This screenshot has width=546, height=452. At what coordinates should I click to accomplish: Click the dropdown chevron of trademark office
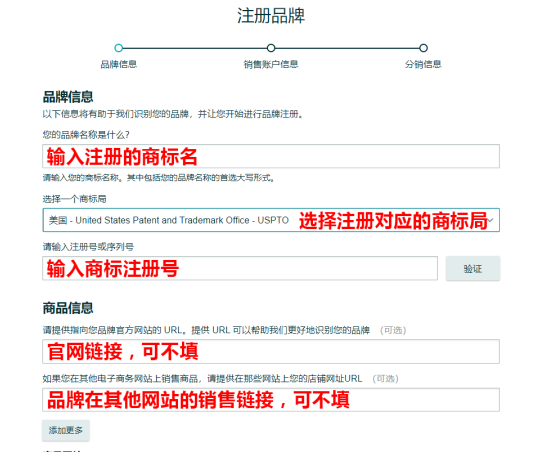tap(491, 220)
